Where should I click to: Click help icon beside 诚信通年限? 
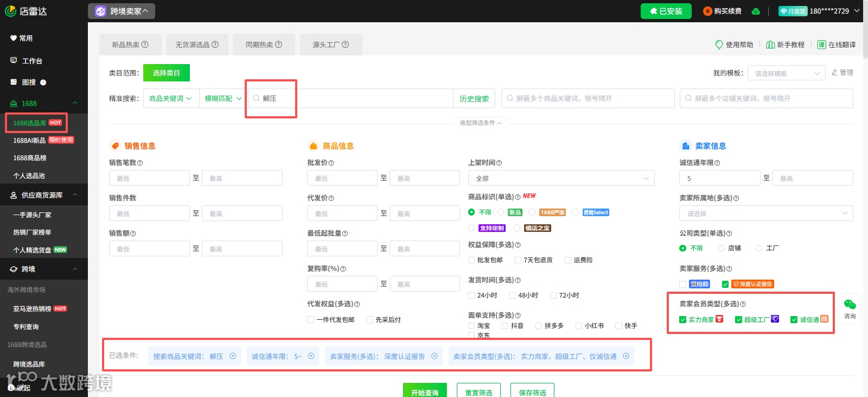717,163
